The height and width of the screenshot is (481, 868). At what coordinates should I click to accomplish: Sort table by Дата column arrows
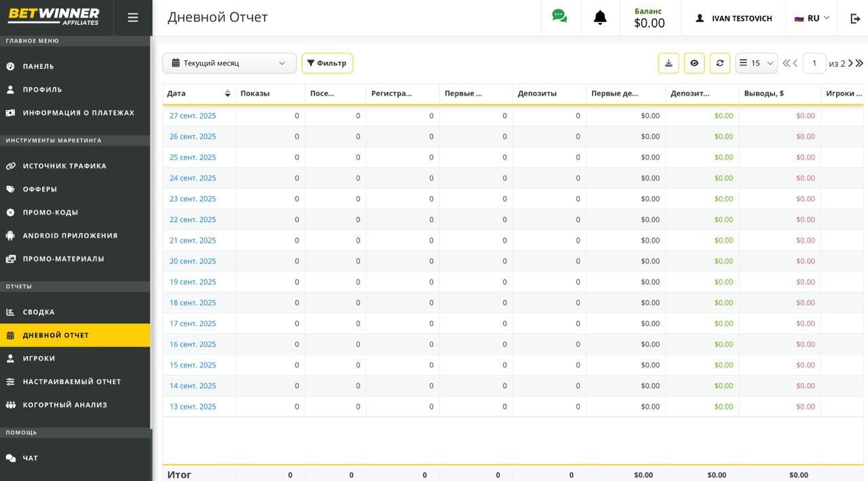tap(227, 94)
